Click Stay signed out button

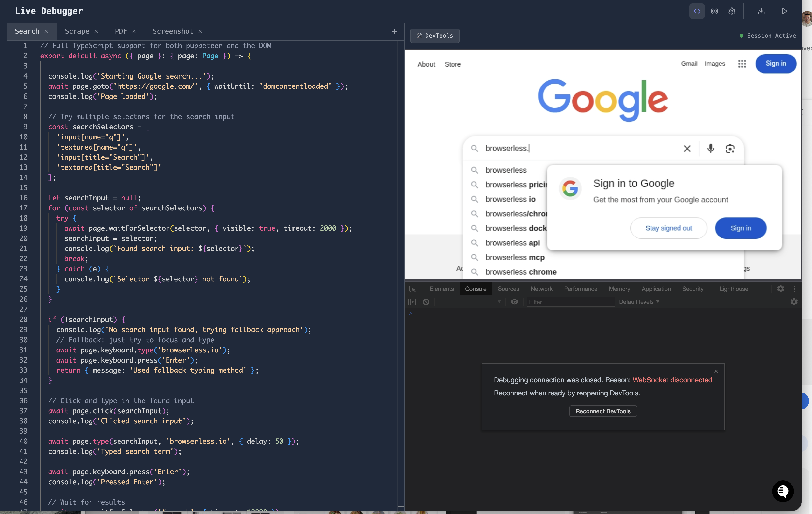pos(668,228)
